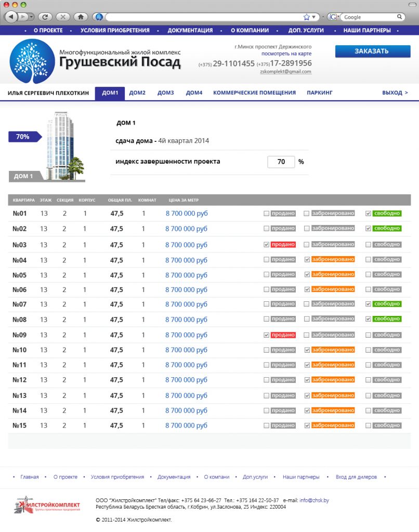The image size is (419, 532).
Task: Bookmark page with the star icon
Action: click(306, 17)
